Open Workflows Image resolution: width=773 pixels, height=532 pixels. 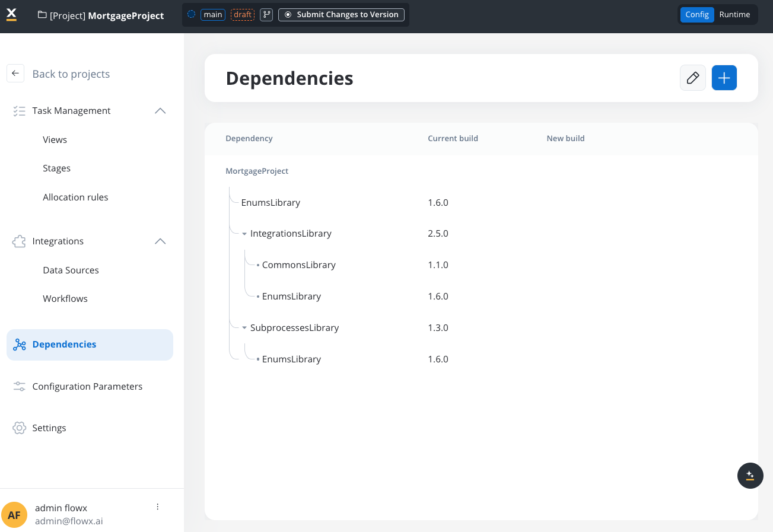click(65, 299)
